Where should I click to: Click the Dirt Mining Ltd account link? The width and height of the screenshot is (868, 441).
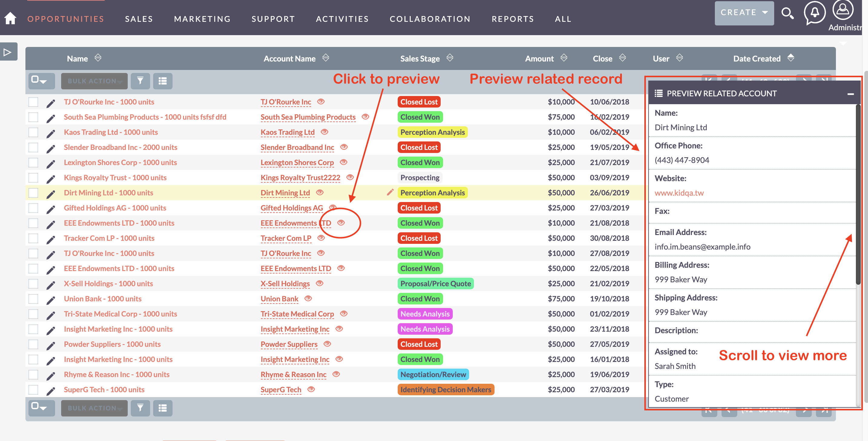286,192
